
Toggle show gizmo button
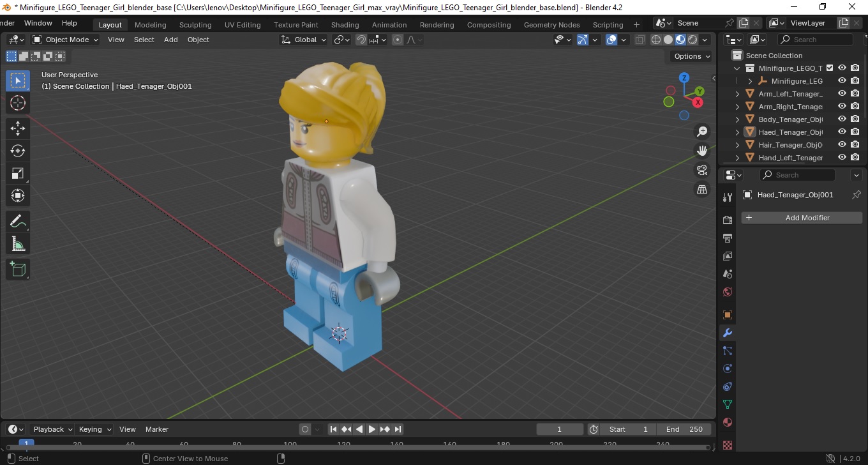(x=583, y=40)
